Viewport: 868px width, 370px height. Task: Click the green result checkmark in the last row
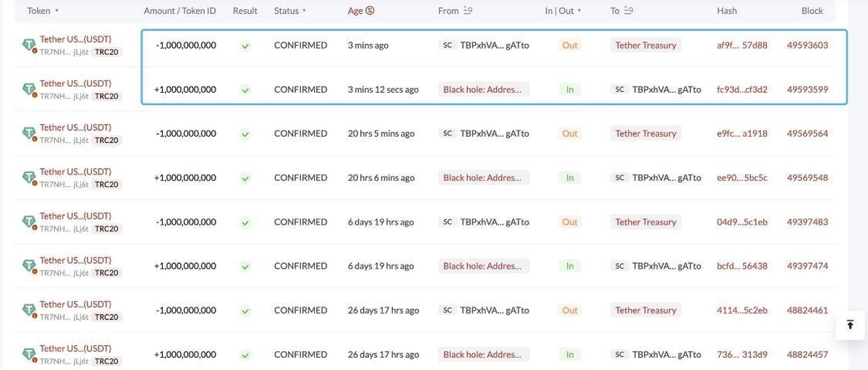point(245,355)
